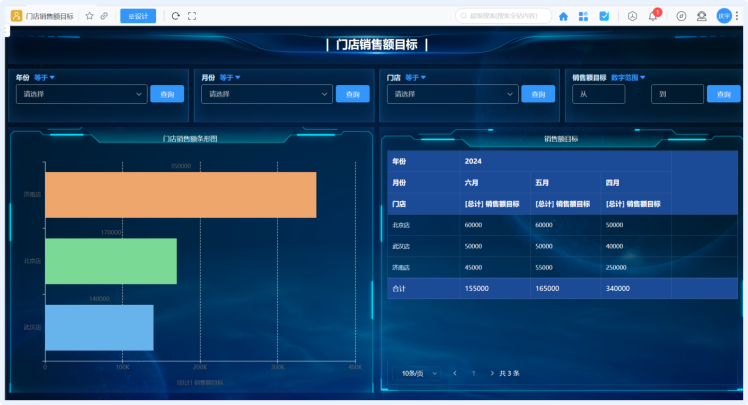Open the notification bell
This screenshot has width=748, height=405.
[x=653, y=16]
